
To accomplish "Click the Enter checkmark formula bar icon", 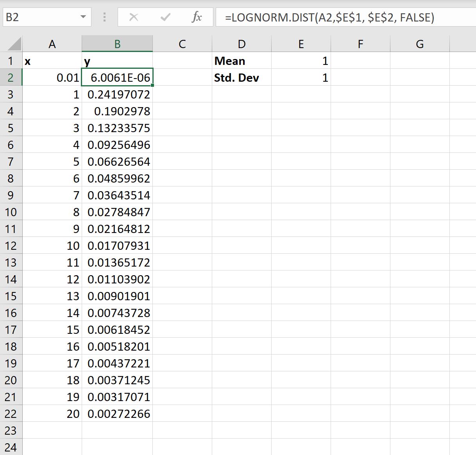I will 165,17.
